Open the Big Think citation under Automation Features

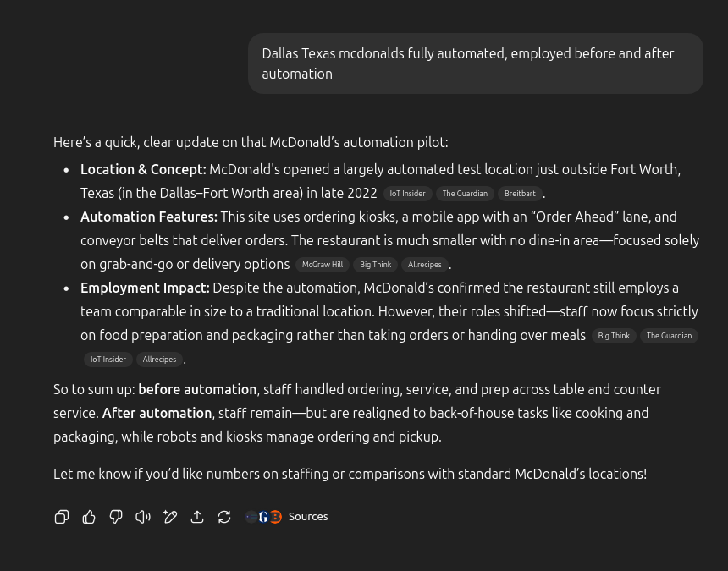(x=376, y=265)
